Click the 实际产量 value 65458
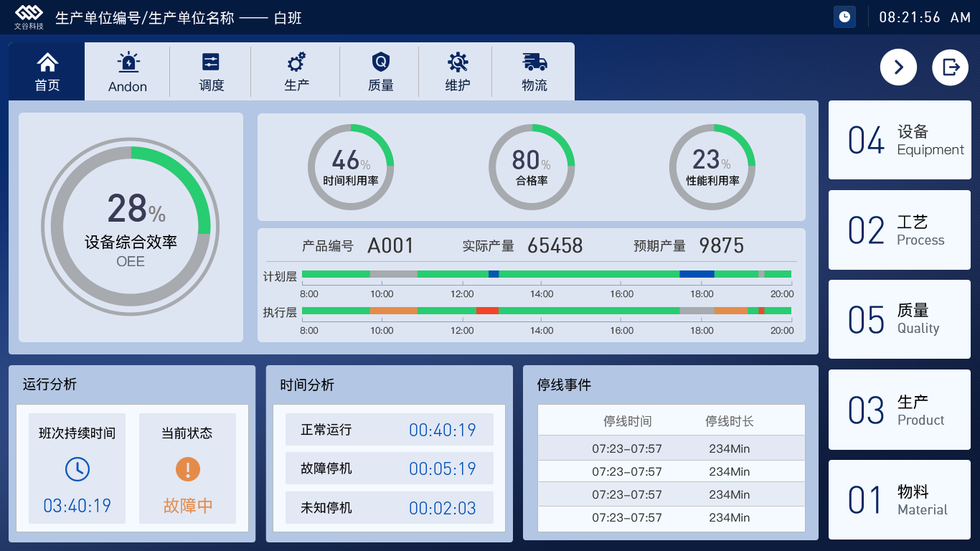The width and height of the screenshot is (980, 551). 555,246
